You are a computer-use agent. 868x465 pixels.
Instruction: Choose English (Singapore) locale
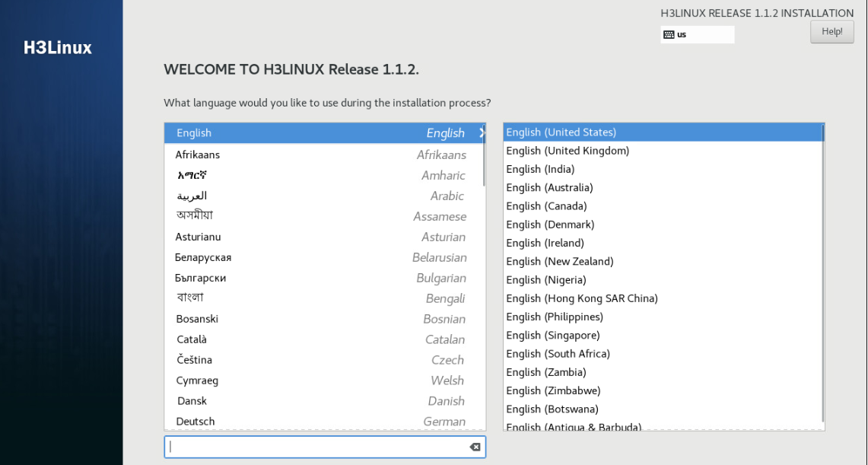(663, 335)
